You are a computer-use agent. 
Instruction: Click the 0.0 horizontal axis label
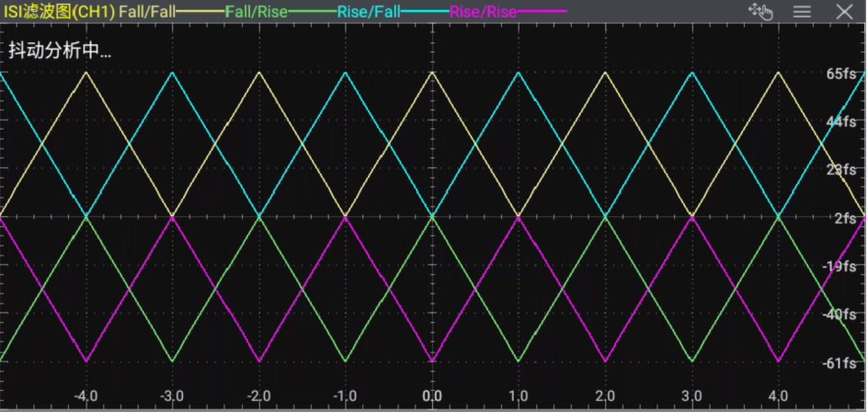point(432,396)
